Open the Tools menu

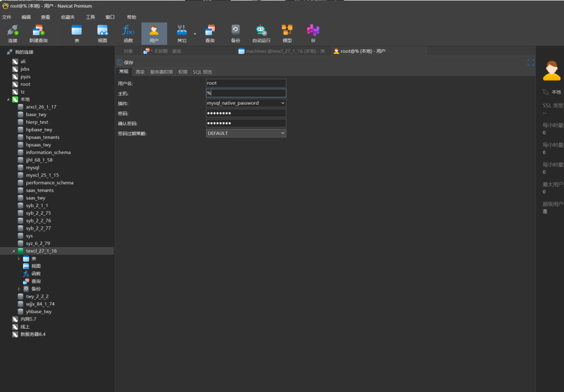pyautogui.click(x=90, y=17)
